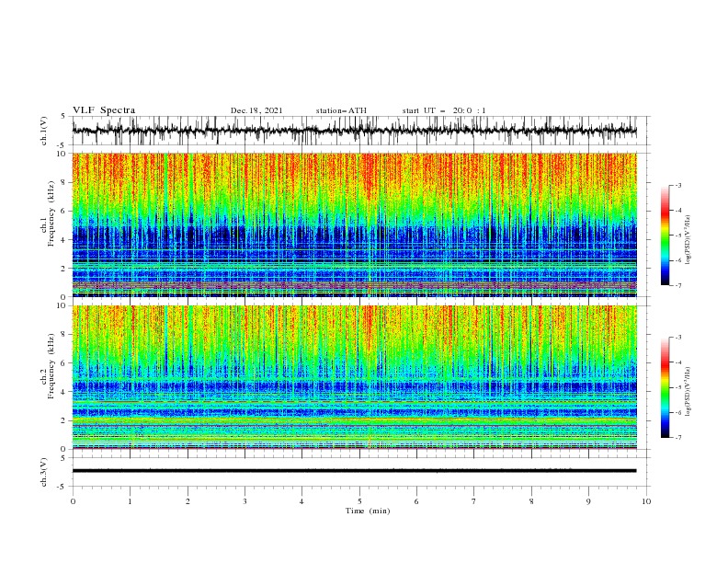The image size is (728, 563).
Task: Select the "start UT = 20:0 :1" text
Action: (444, 110)
